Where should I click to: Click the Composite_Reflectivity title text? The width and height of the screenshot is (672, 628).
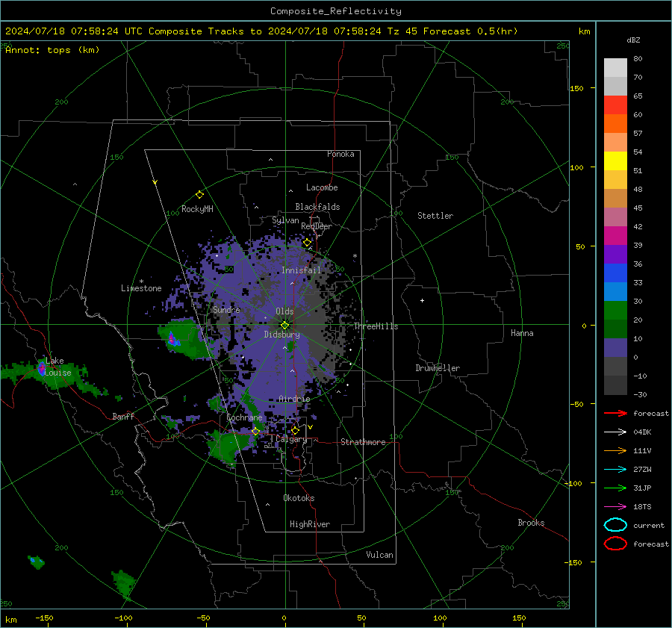point(336,11)
